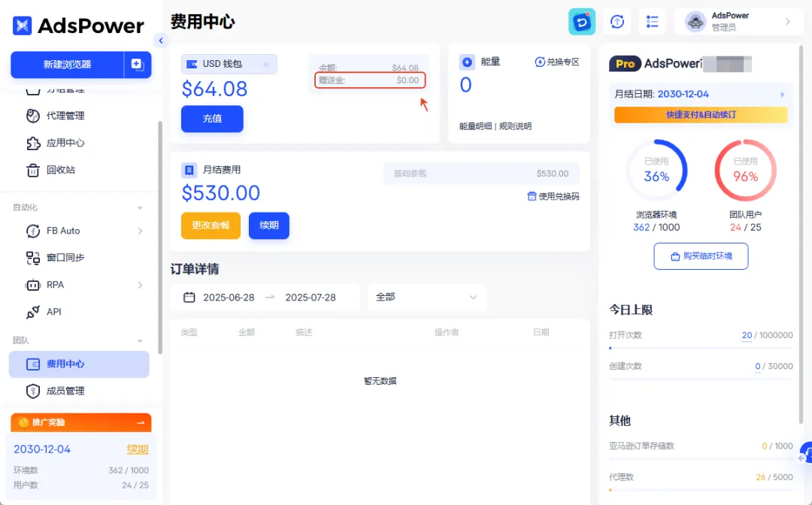Click the 日期 column header
This screenshot has height=505, width=812.
click(541, 332)
